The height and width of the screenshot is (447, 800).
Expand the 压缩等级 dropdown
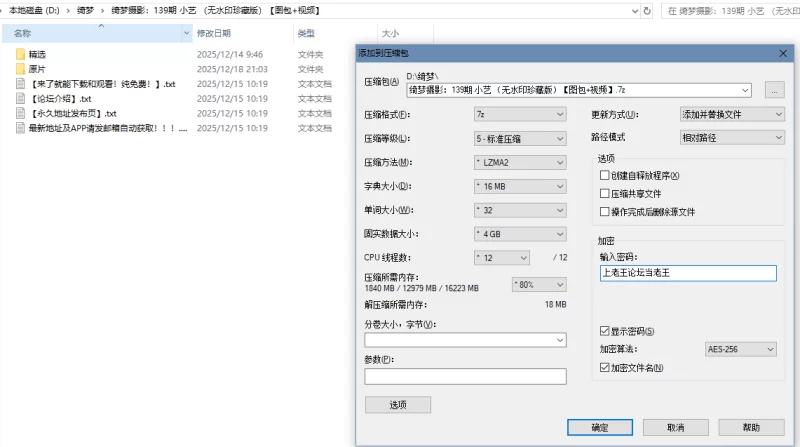519,138
